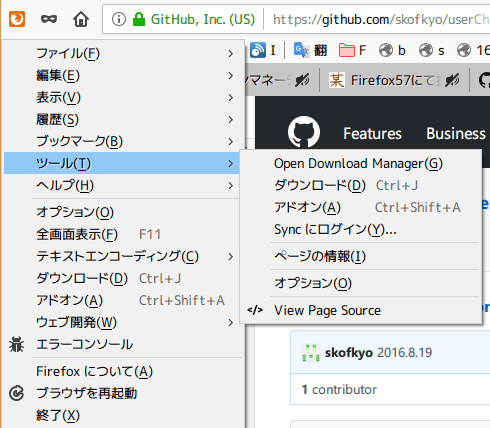Open the red bookmark folder F
Image resolution: width=490 pixels, height=428 pixels.
point(346,50)
